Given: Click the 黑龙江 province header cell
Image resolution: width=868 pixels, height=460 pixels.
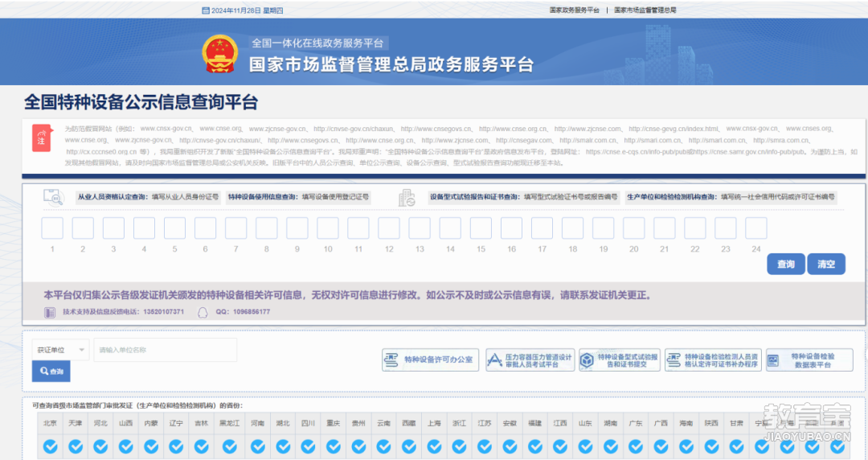Looking at the screenshot, I should (x=230, y=423).
